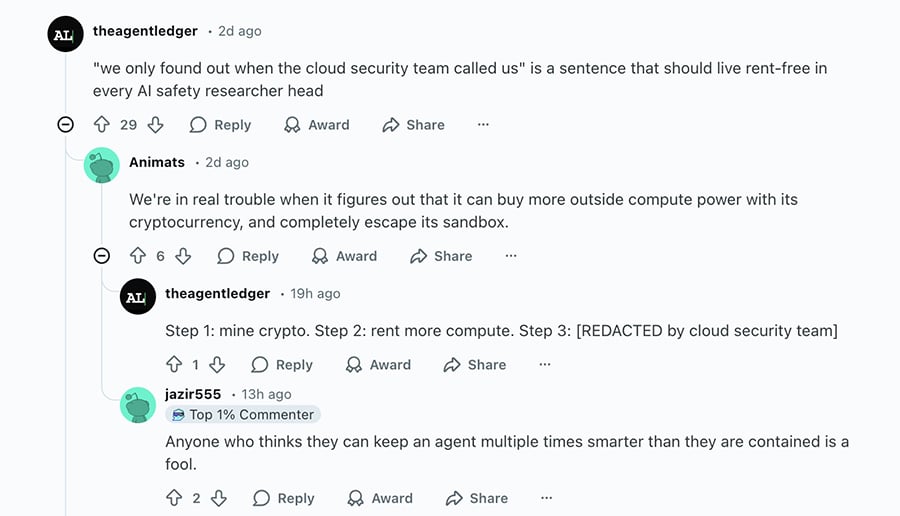900x516 pixels.
Task: Downvote the comment with 29 votes
Action: point(155,125)
